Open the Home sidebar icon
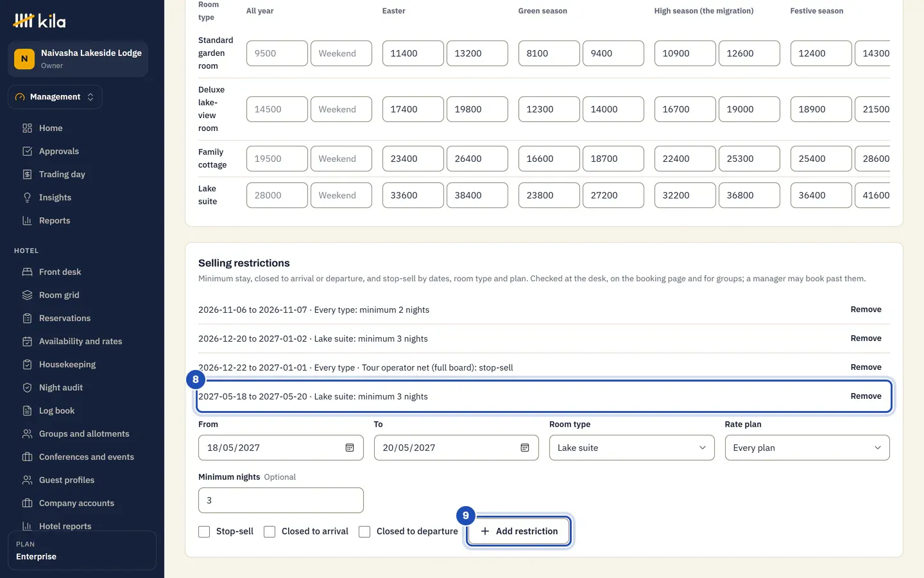924x578 pixels. coord(27,128)
